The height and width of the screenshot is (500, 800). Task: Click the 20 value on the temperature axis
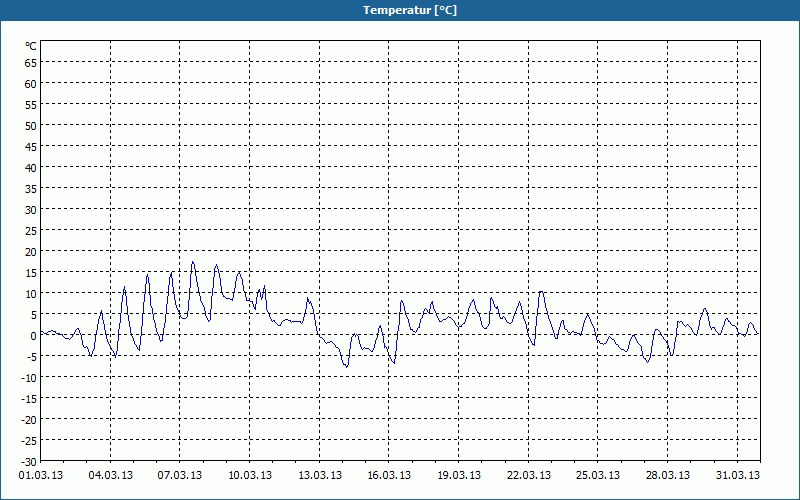coord(31,252)
